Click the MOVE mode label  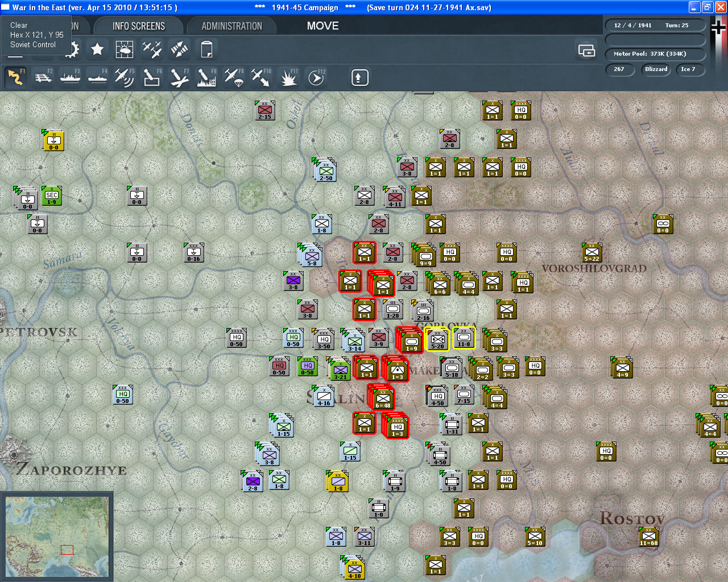(x=322, y=26)
